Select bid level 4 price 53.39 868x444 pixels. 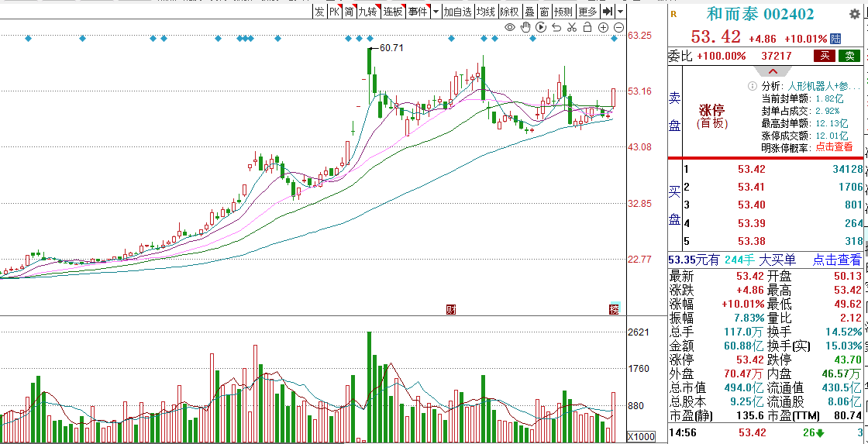coord(751,223)
